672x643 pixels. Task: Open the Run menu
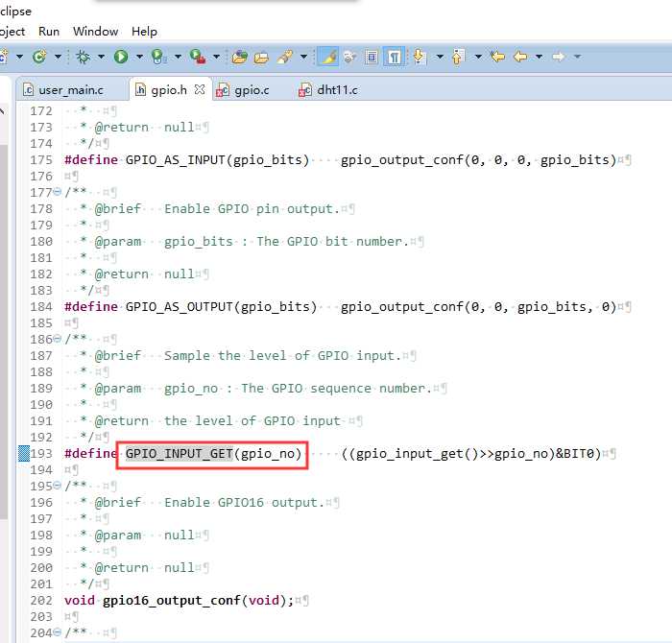pos(49,32)
